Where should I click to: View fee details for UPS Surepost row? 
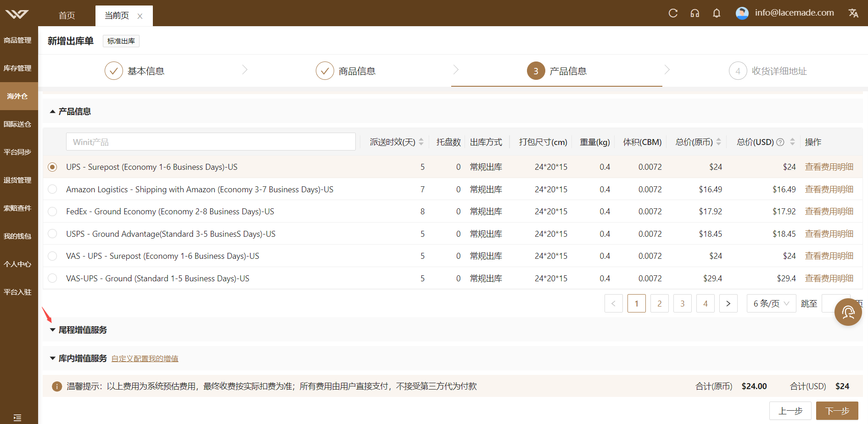[829, 167]
